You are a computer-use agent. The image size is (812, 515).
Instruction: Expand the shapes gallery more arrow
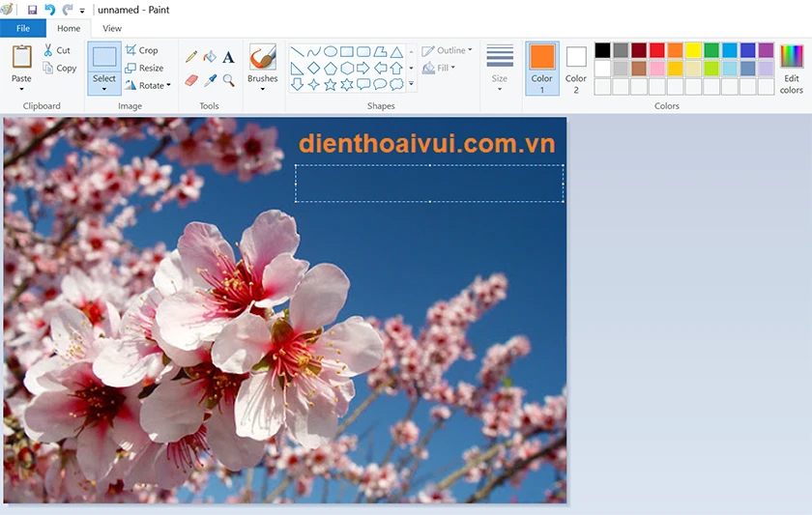point(411,84)
